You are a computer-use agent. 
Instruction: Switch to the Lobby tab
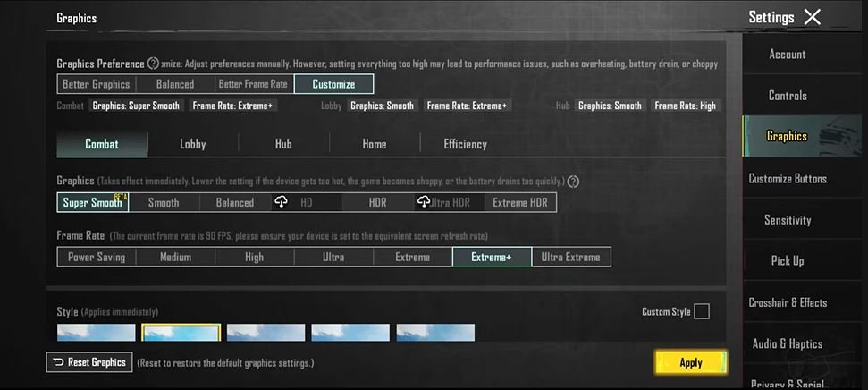193,144
